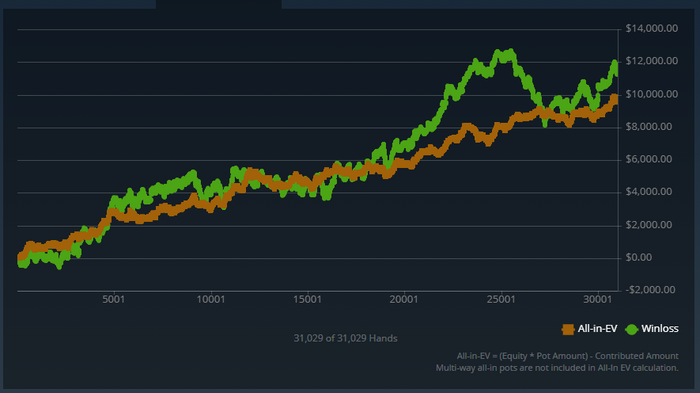
Task: Click the $10,000.00 axis label
Action: coord(652,94)
